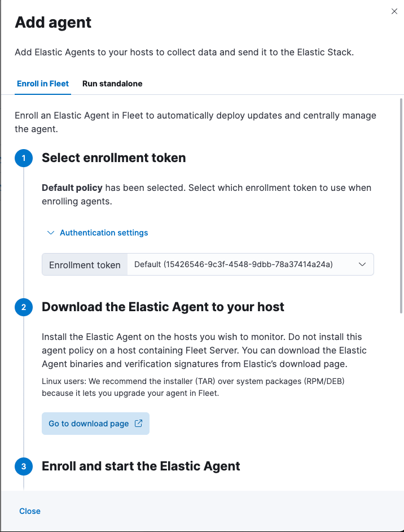404x532 pixels.
Task: Click the Enrollment token field label
Action: tap(84, 264)
